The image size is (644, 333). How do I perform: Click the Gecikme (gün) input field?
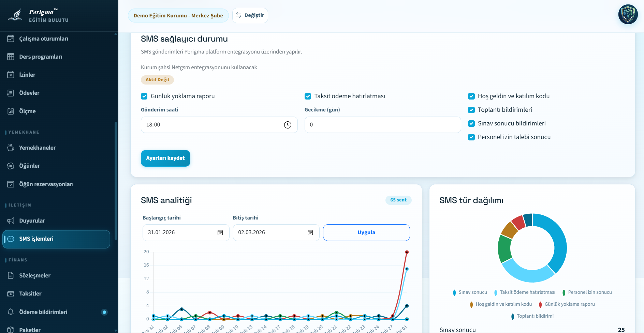[382, 125]
